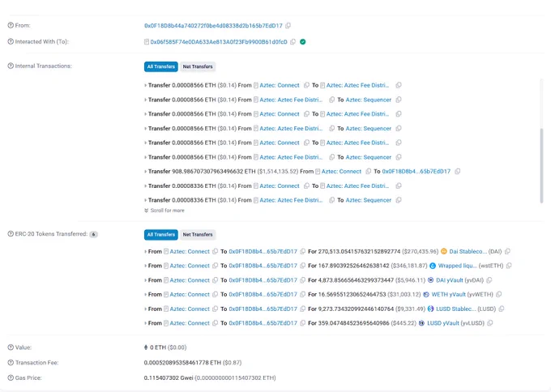Select All Transfers tab in Internal Transactions
The height and width of the screenshot is (392, 551).
(x=161, y=66)
